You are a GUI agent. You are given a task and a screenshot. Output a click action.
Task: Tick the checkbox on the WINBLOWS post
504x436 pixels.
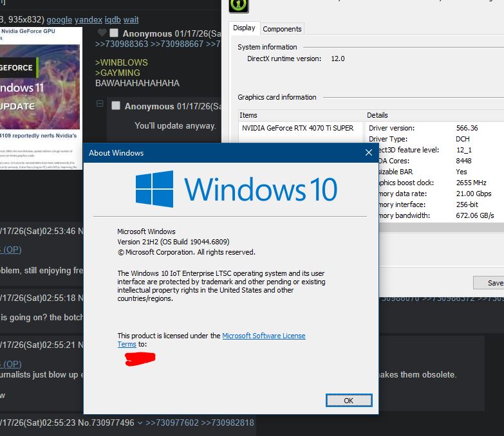114,33
